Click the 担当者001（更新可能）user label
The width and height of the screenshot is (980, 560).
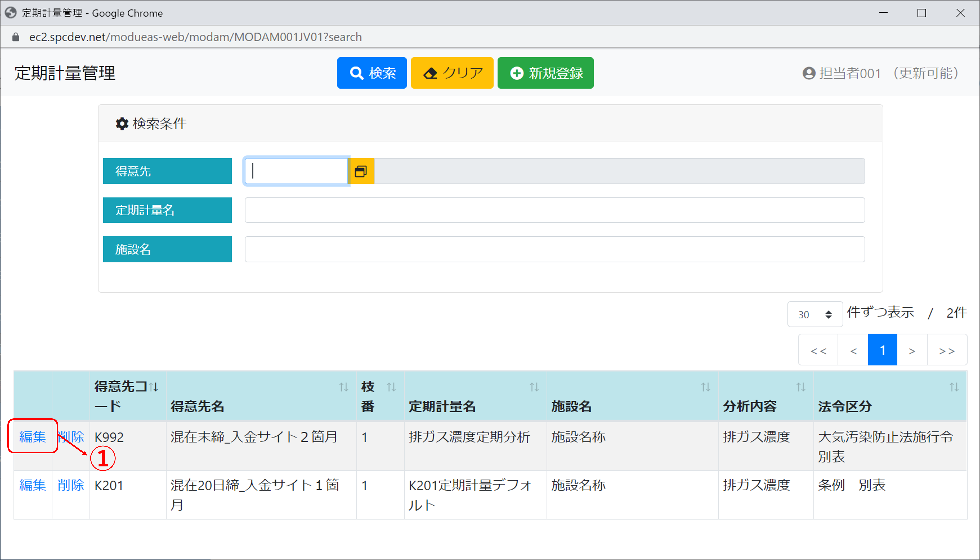[889, 73]
